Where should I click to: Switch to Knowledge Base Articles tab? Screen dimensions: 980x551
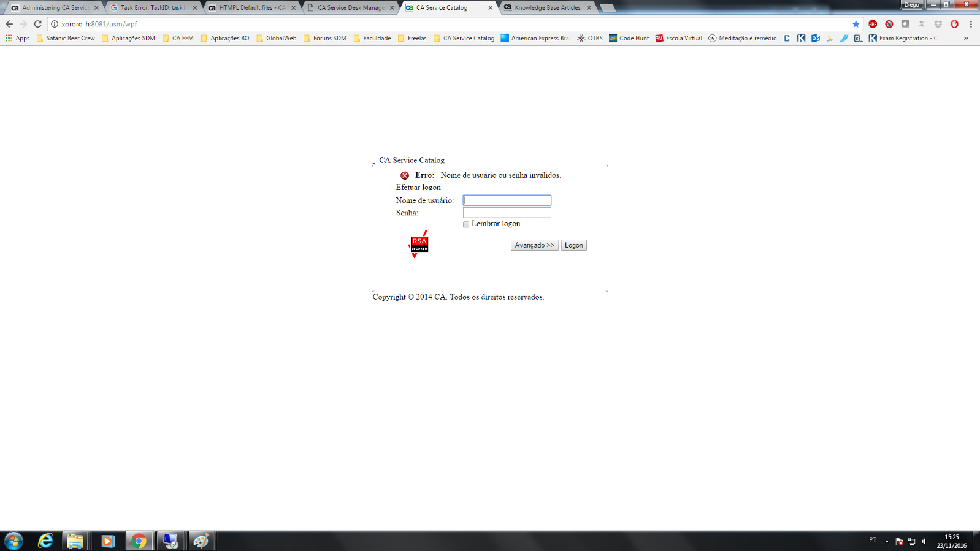click(547, 7)
